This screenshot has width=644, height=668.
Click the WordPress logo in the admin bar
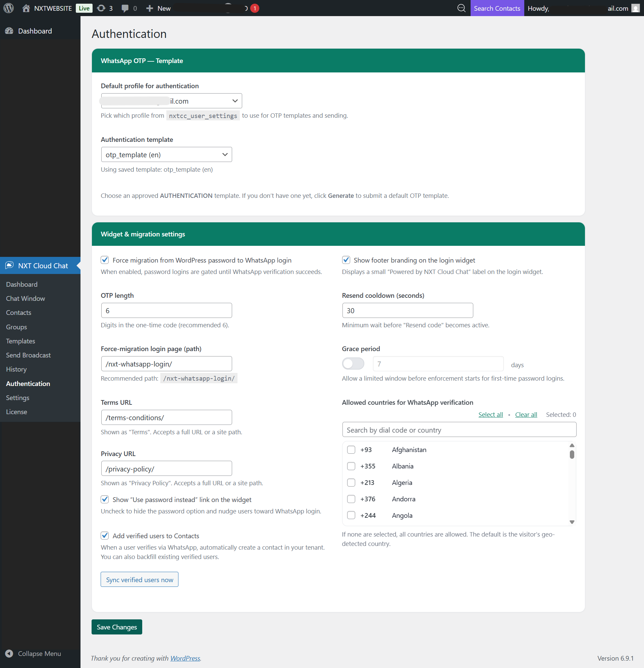pyautogui.click(x=8, y=8)
